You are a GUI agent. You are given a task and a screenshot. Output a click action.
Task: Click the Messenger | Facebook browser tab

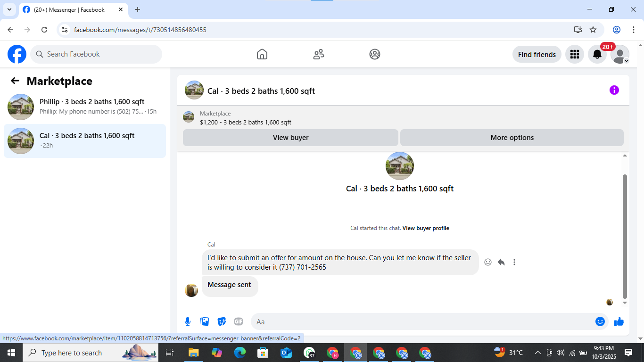pos(73,9)
